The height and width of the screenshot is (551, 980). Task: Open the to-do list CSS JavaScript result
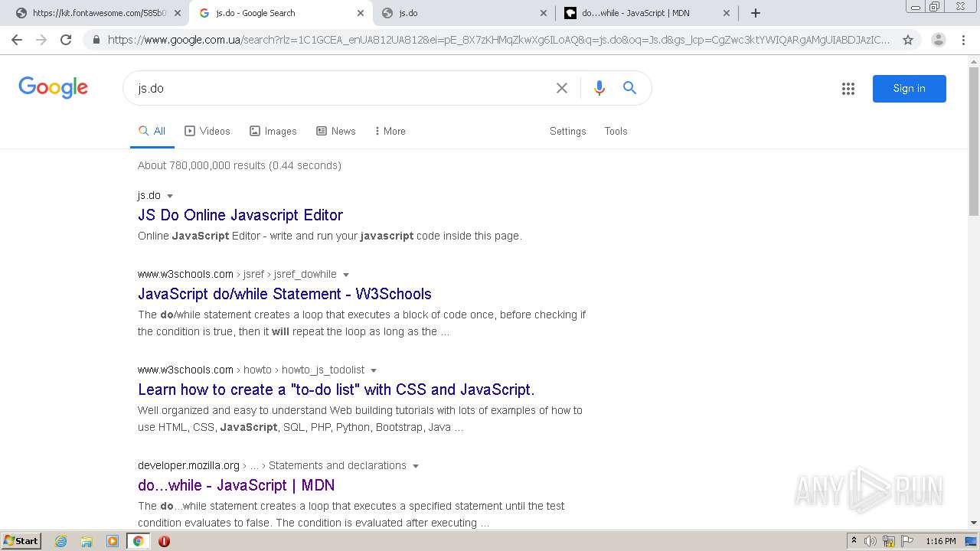click(x=336, y=390)
